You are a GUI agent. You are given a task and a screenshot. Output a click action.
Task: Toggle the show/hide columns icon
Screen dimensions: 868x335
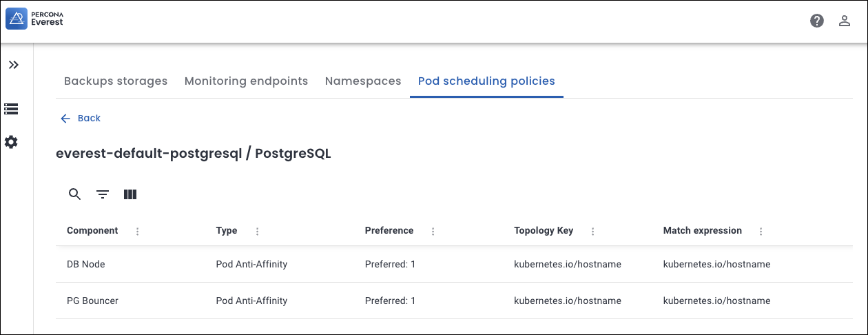click(x=130, y=194)
